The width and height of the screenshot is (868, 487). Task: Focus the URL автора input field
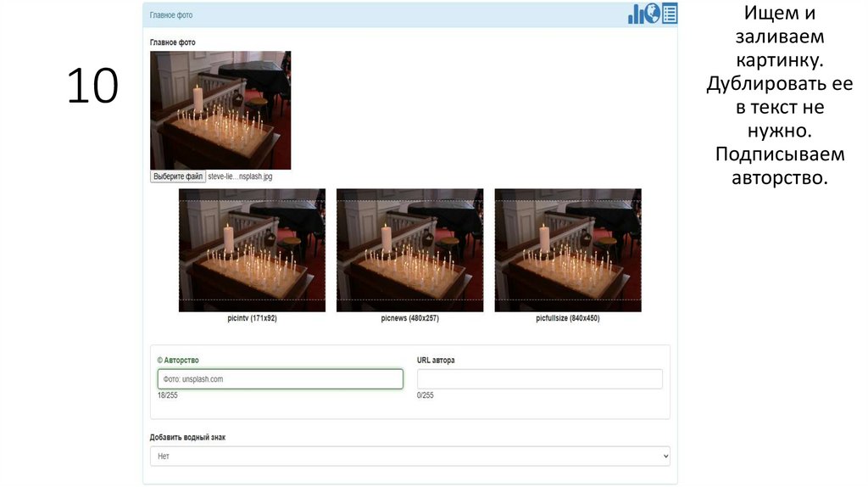[540, 379]
